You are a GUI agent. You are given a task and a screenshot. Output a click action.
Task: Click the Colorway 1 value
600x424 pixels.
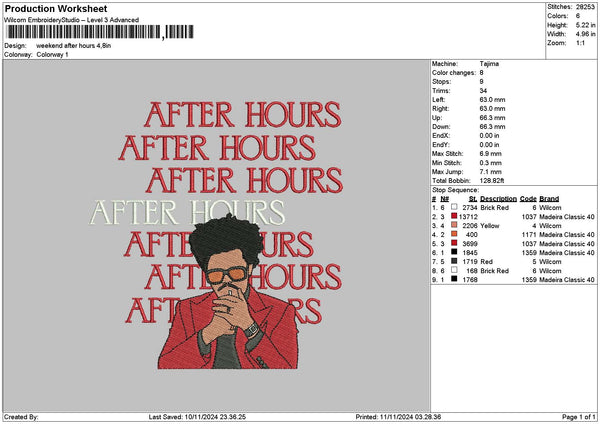(x=52, y=55)
